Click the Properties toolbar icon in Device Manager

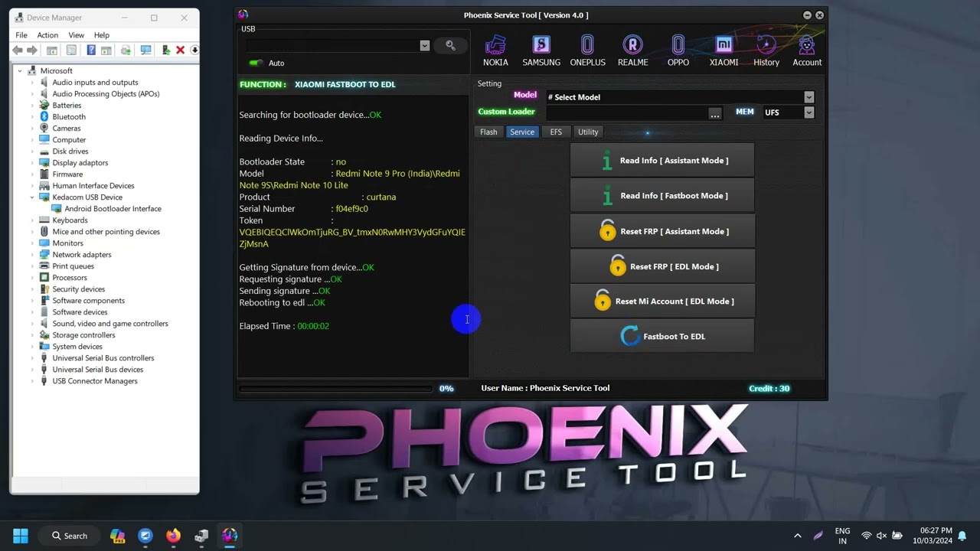pyautogui.click(x=71, y=51)
